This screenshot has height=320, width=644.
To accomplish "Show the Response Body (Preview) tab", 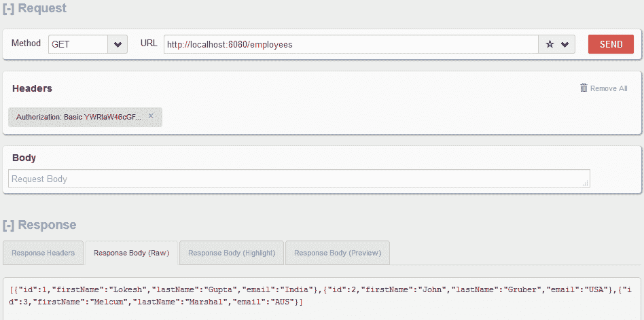I will tap(338, 253).
